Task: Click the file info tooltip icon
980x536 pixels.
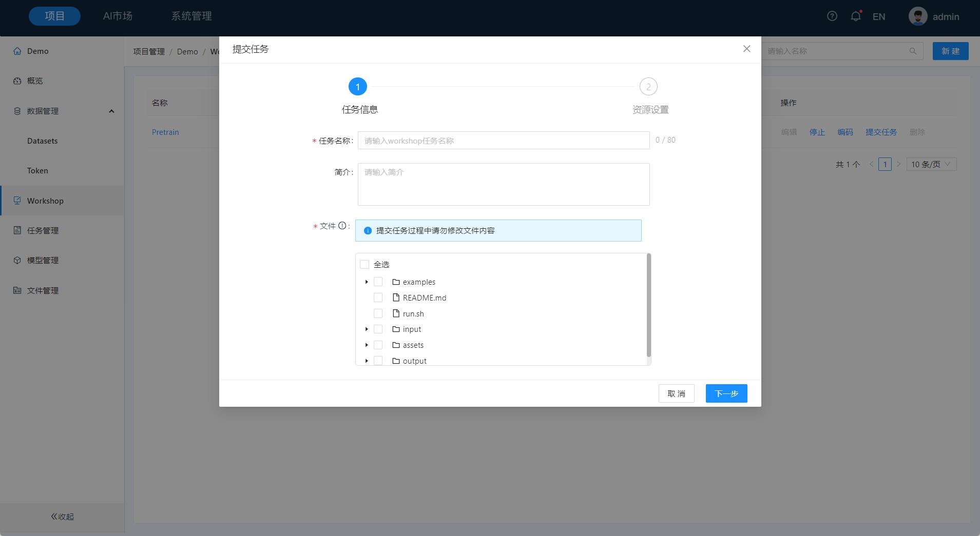Action: 342,226
